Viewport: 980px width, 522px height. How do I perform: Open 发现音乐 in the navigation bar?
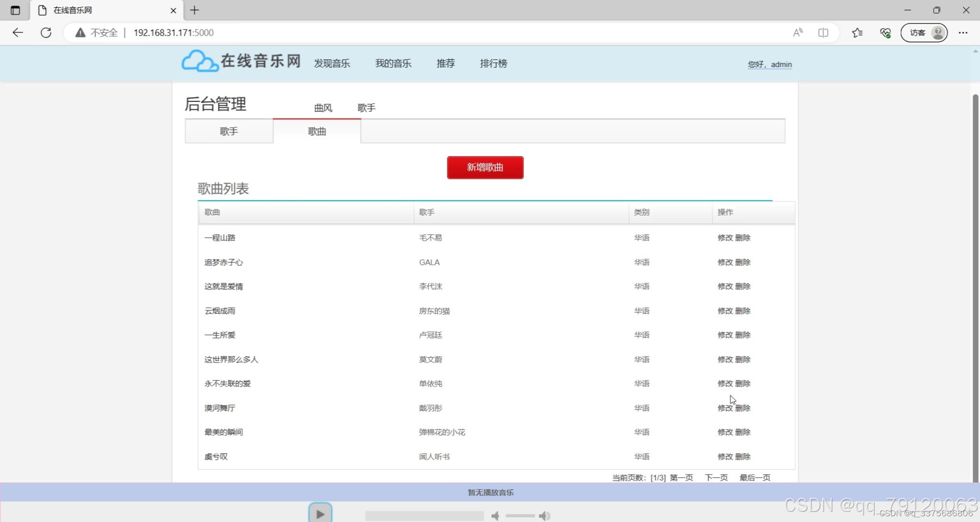[332, 63]
